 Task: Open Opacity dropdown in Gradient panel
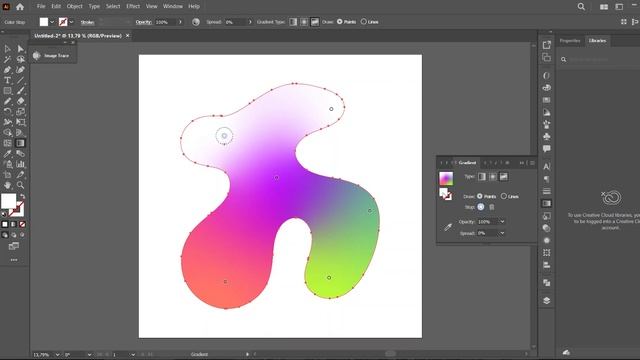pyautogui.click(x=502, y=222)
